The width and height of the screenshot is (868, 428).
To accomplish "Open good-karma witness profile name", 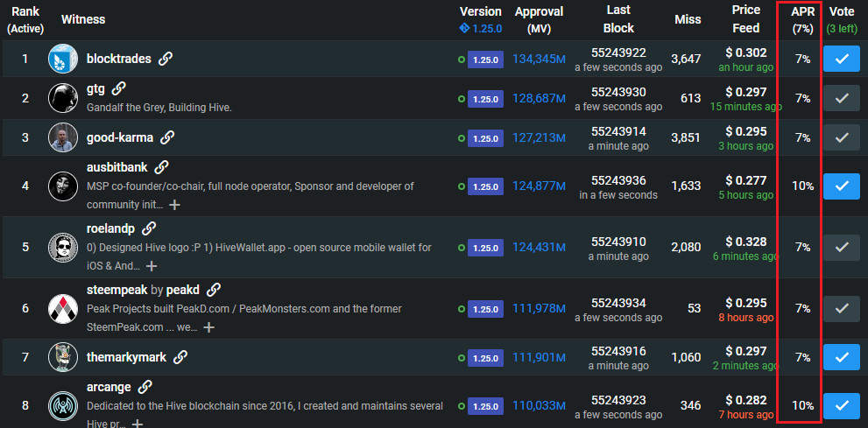I will (120, 137).
